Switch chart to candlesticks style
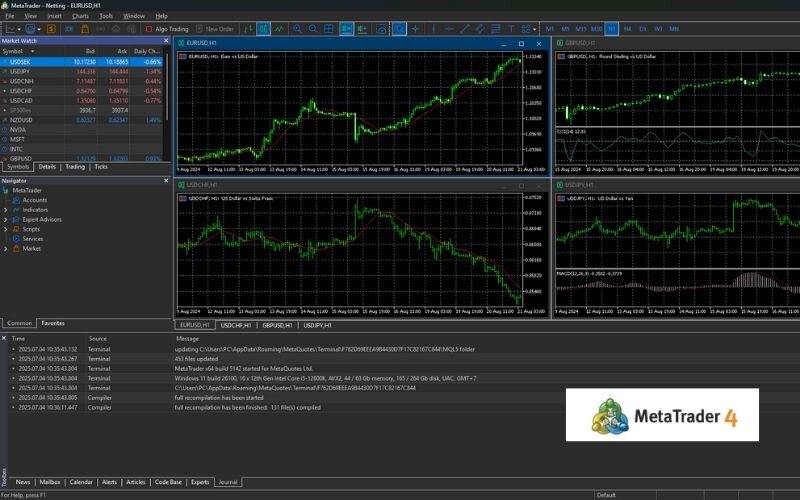 [x=264, y=29]
